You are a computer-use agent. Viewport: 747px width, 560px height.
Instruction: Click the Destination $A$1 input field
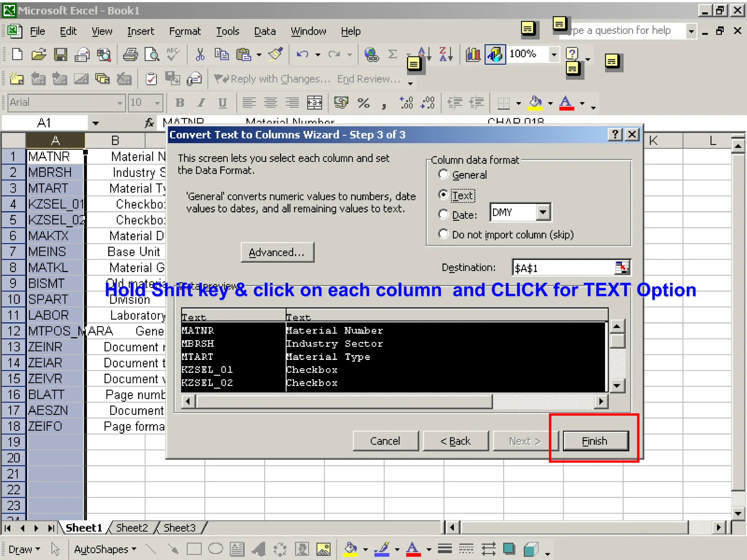(564, 268)
